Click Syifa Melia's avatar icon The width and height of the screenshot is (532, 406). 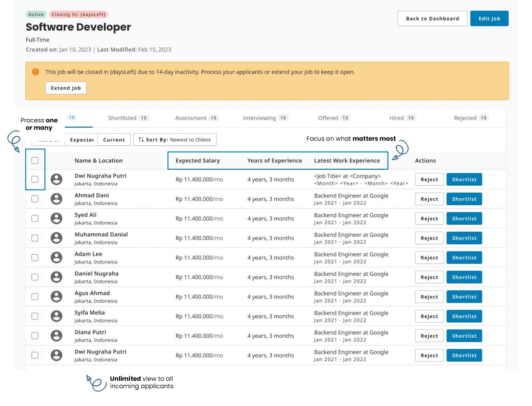click(x=56, y=316)
